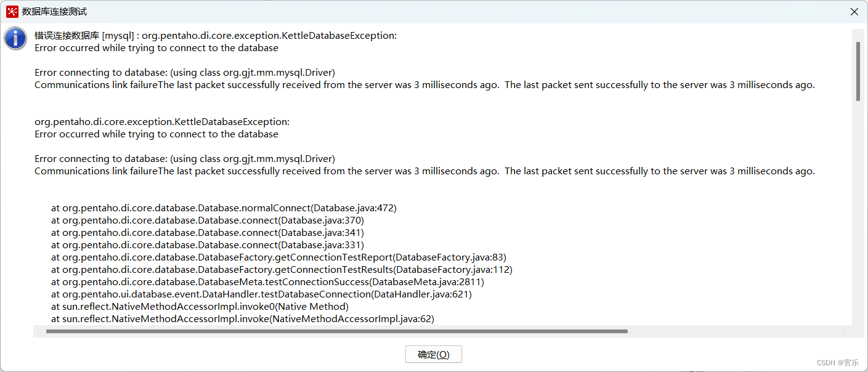Click the Database.normalConnect(Database.java:472) stack line
This screenshot has width=868, height=372.
point(224,208)
